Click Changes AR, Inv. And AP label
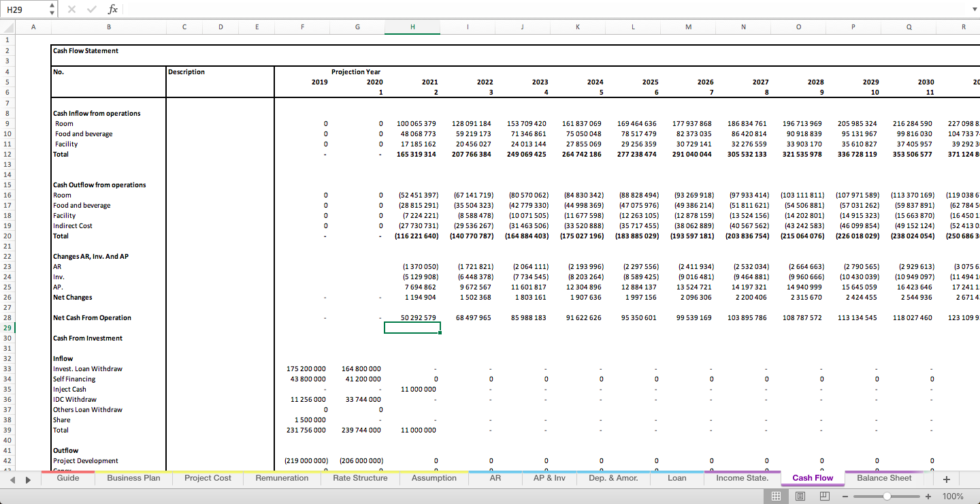This screenshot has width=980, height=504. pyautogui.click(x=91, y=256)
